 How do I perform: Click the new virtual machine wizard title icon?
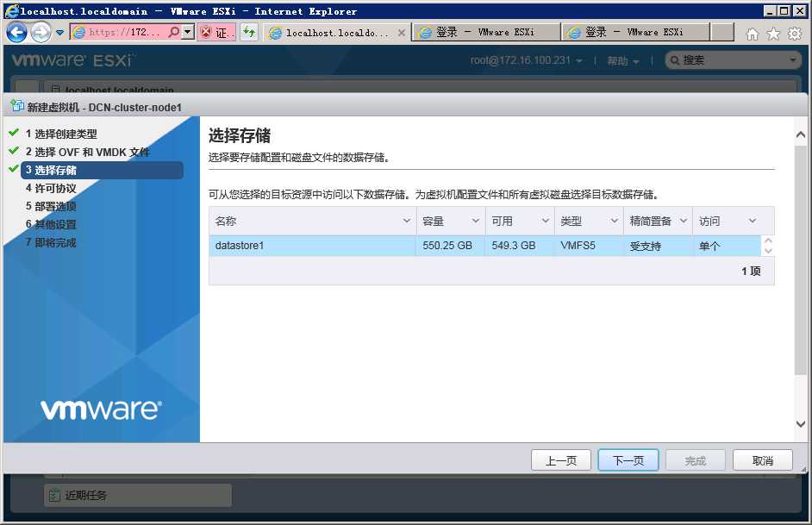point(17,106)
